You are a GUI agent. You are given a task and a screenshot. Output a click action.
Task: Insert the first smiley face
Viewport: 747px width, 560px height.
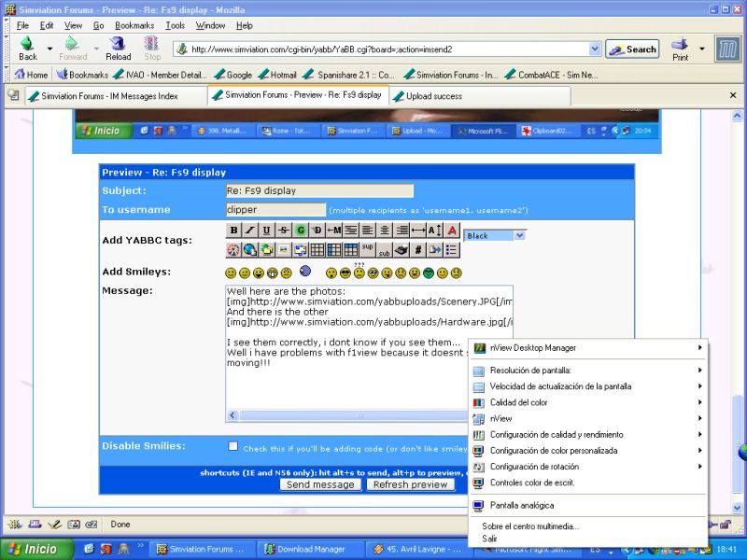pos(231,273)
